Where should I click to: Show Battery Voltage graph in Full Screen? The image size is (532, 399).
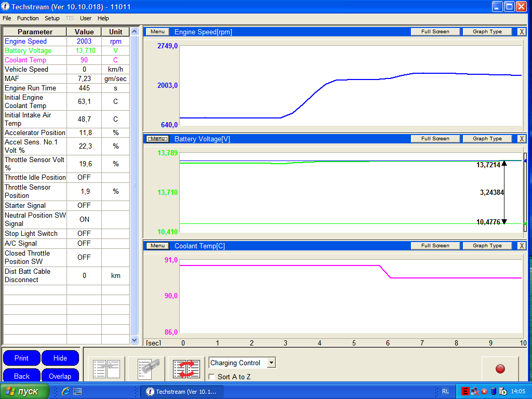point(435,139)
